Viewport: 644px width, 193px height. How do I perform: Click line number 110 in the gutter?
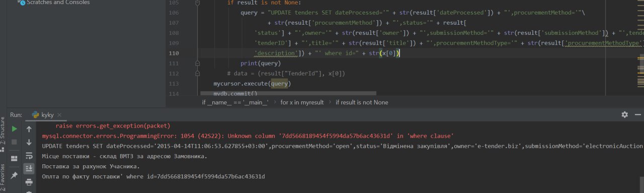click(x=174, y=53)
